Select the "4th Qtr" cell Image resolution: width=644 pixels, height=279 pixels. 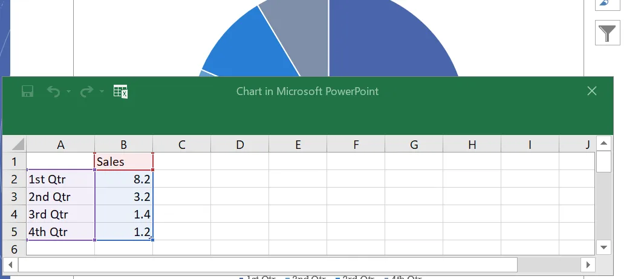(61, 232)
